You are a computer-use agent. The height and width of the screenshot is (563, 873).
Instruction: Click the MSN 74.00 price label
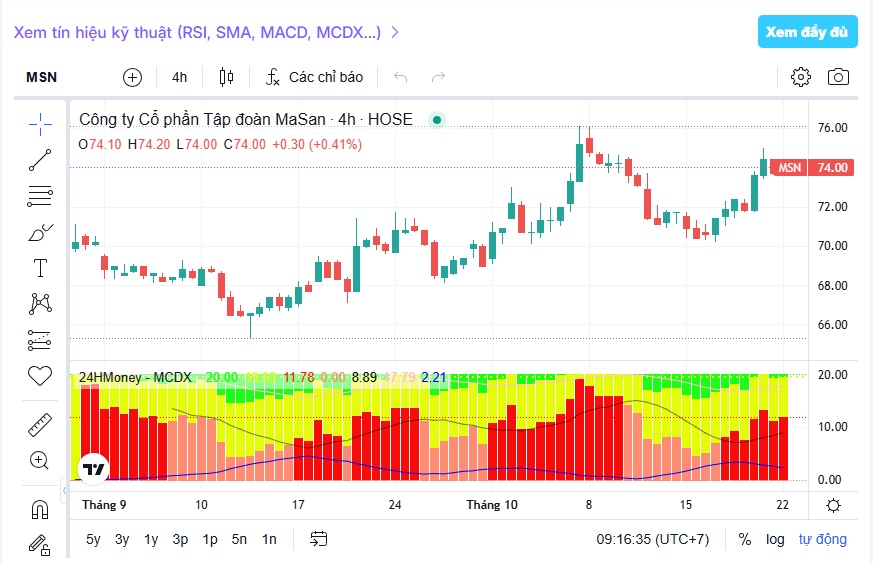813,168
